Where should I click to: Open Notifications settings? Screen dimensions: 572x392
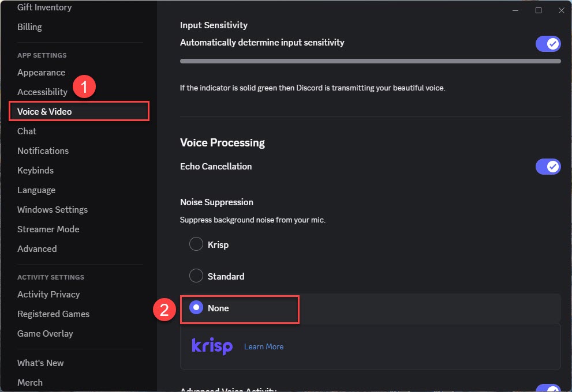(x=43, y=150)
